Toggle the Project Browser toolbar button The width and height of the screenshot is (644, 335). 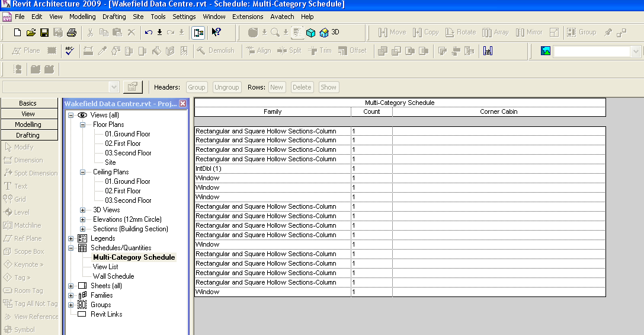[x=198, y=32]
